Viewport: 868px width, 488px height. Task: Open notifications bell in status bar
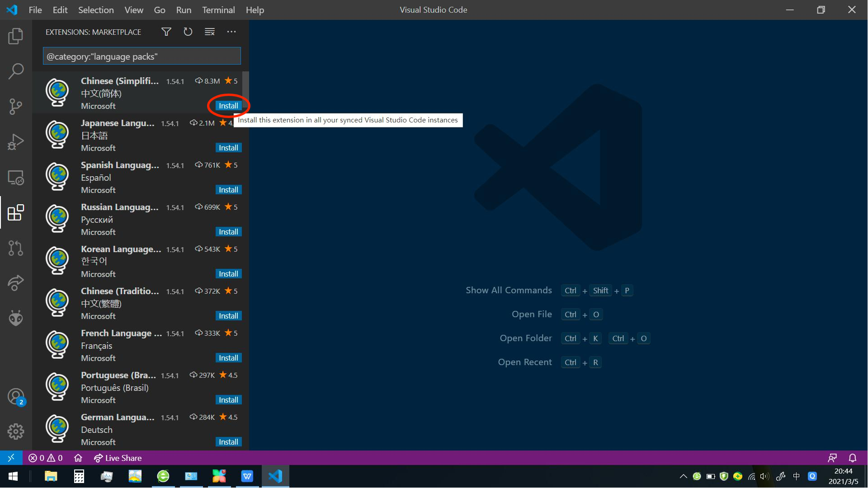853,458
